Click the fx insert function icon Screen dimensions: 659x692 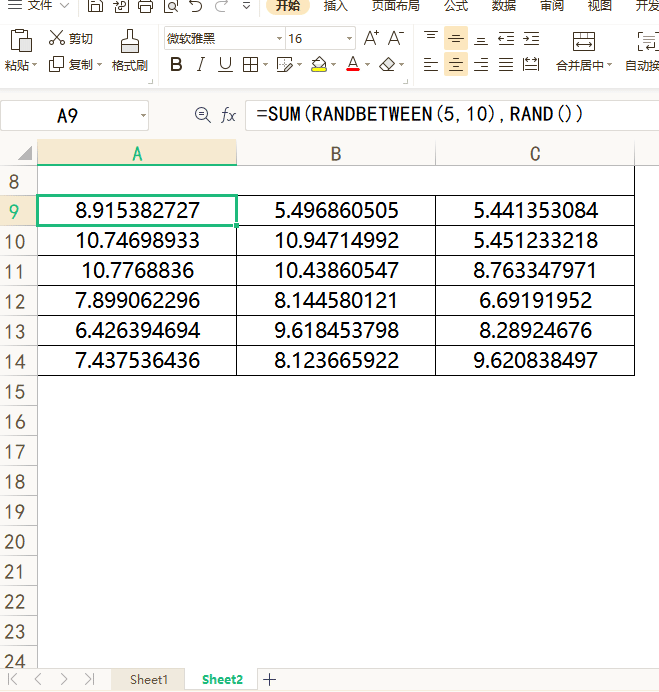[x=228, y=116]
